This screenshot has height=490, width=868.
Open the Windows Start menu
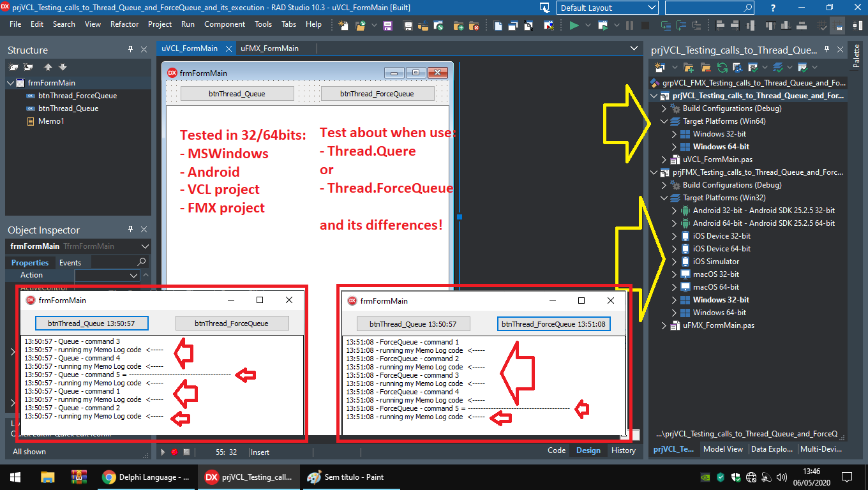click(x=15, y=477)
